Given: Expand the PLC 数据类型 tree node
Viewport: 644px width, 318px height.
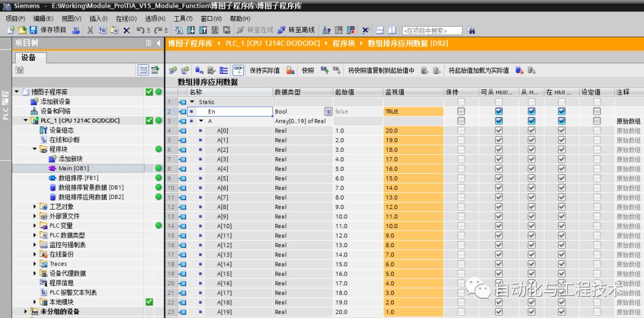Looking at the screenshot, I should point(35,235).
